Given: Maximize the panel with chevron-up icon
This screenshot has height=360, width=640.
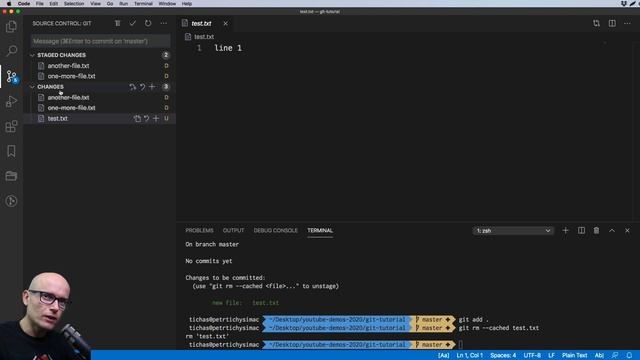Looking at the screenshot, I should point(612,231).
